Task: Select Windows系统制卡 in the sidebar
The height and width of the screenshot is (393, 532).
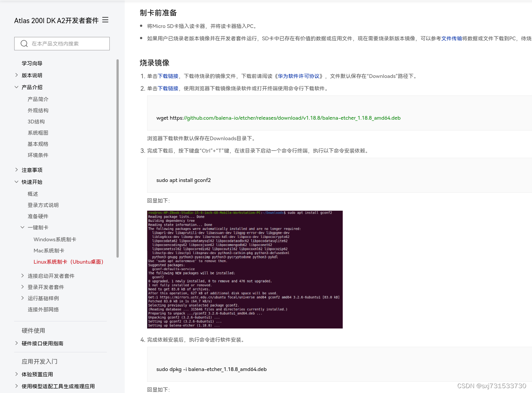Action: pos(55,239)
